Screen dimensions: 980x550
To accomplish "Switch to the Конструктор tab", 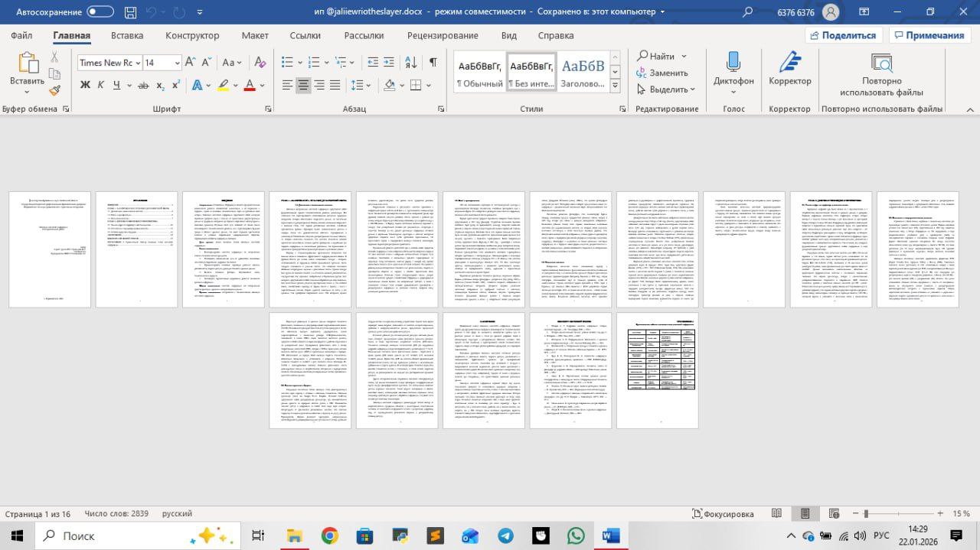I will pyautogui.click(x=192, y=35).
